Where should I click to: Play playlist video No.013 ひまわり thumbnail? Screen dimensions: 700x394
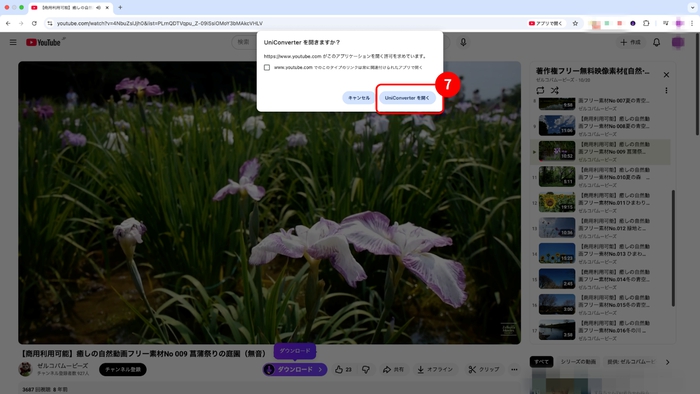tap(557, 253)
